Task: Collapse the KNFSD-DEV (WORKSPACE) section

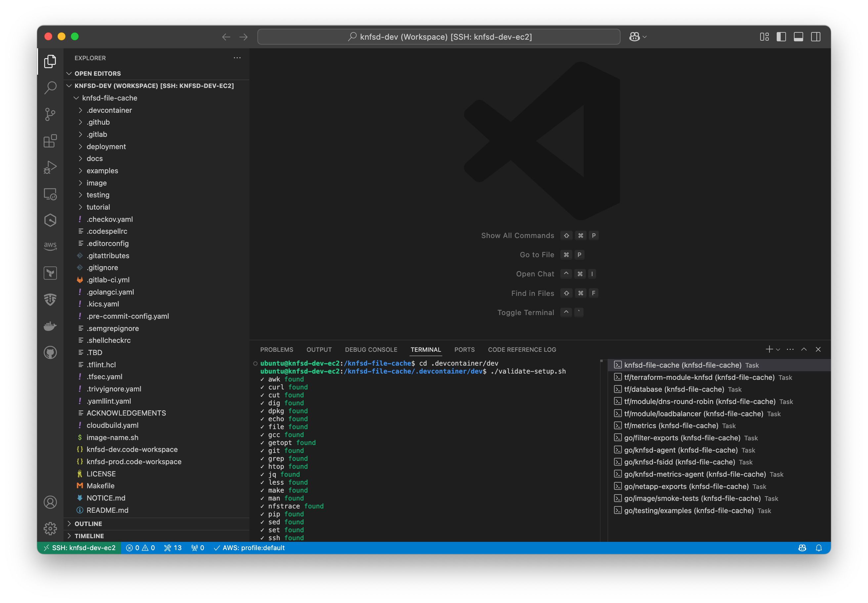Action: point(156,86)
